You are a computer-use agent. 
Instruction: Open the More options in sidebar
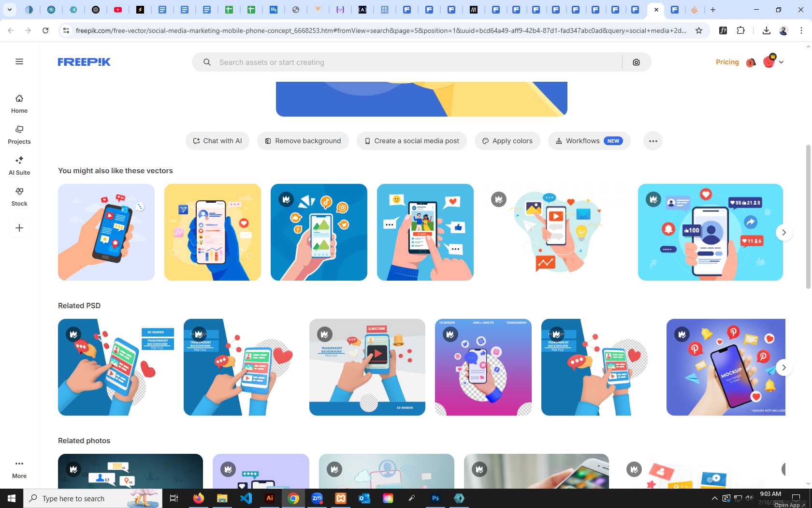point(19,469)
